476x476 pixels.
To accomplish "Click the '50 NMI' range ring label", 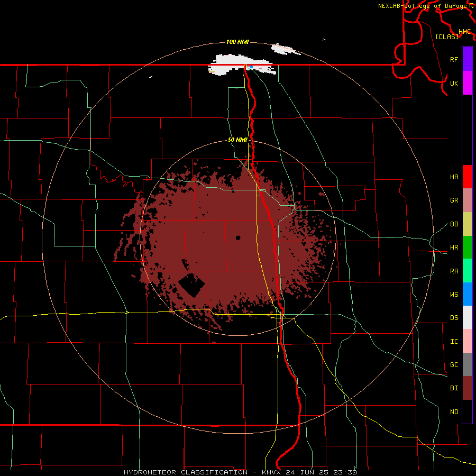I will [x=237, y=140].
